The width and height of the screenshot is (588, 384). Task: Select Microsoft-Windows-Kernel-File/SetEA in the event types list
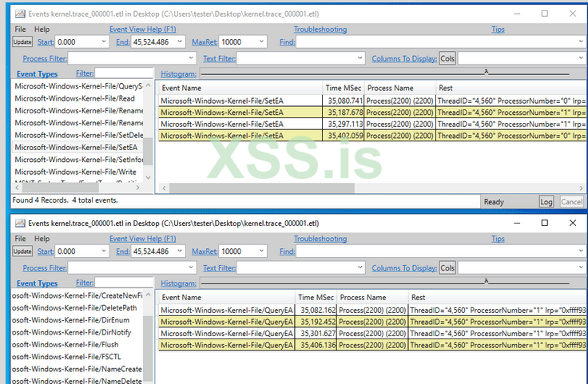coord(77,147)
